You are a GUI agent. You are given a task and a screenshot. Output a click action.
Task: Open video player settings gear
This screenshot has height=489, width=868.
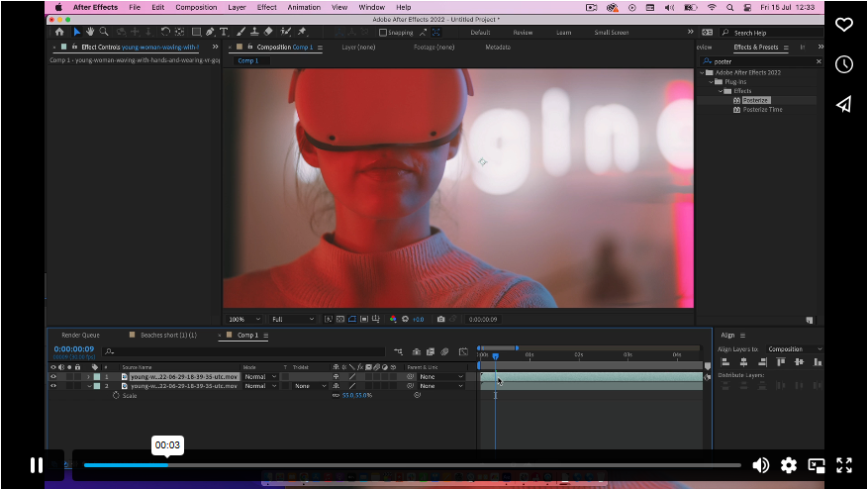pyautogui.click(x=788, y=465)
